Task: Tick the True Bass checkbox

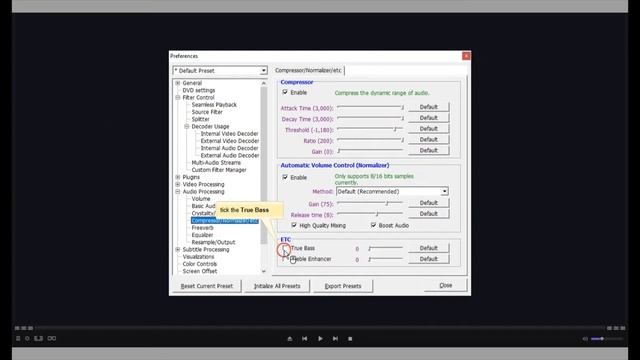Action: [285, 248]
